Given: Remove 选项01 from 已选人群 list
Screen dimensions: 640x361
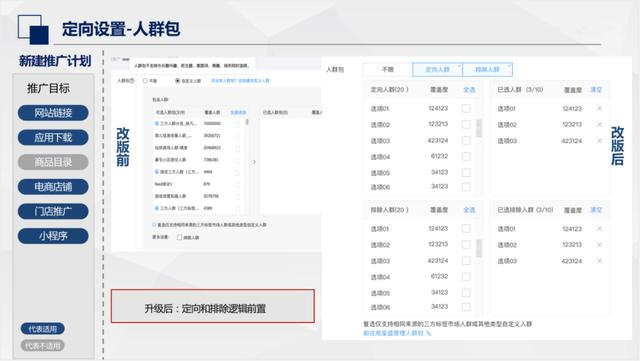Looking at the screenshot, I should tap(599, 108).
